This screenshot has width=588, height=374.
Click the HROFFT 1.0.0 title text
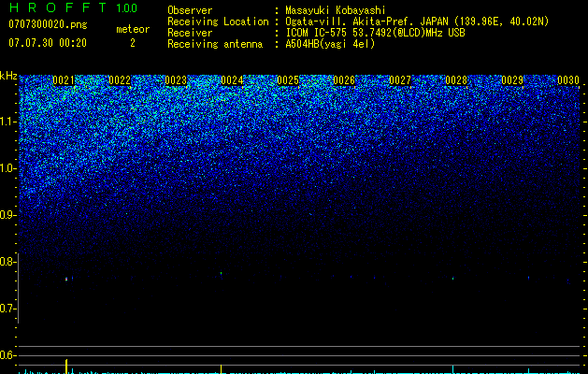tap(74, 7)
